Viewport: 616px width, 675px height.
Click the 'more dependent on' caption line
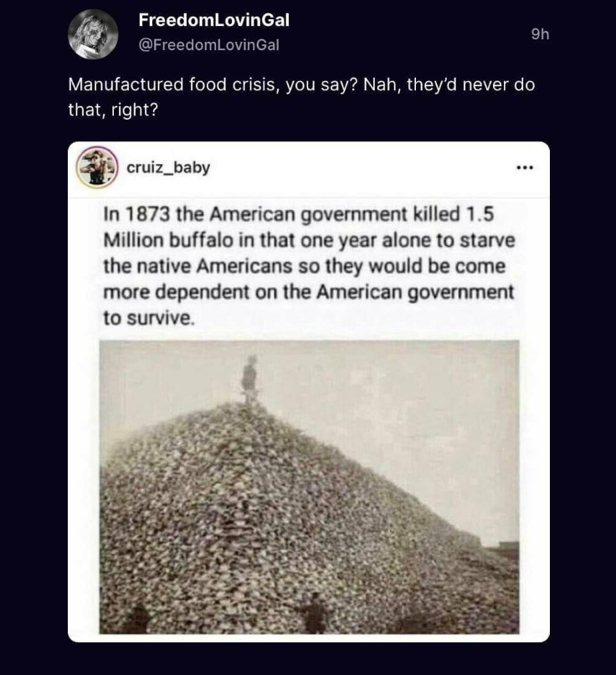pos(309,292)
